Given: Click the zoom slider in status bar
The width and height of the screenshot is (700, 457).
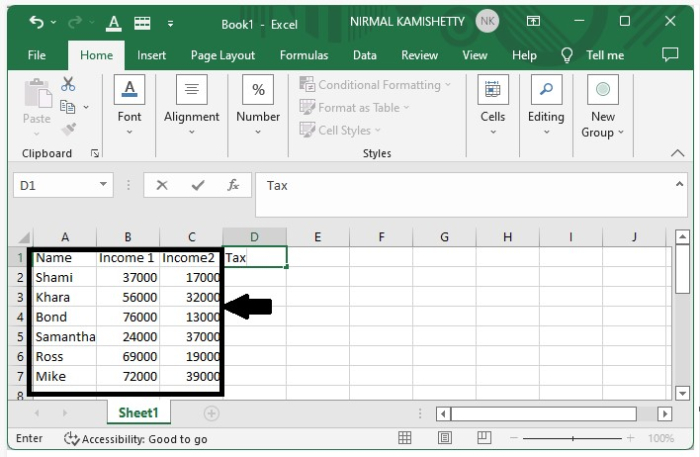Looking at the screenshot, I should click(x=575, y=438).
